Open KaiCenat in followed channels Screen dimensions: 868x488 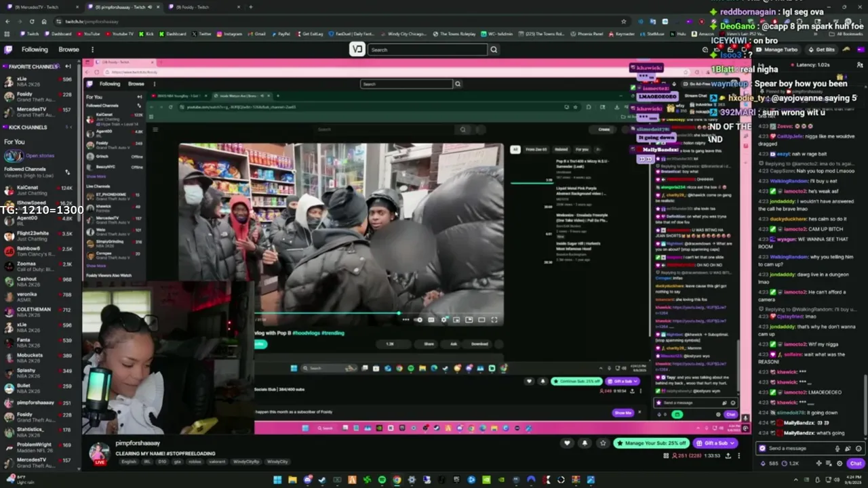click(x=39, y=190)
